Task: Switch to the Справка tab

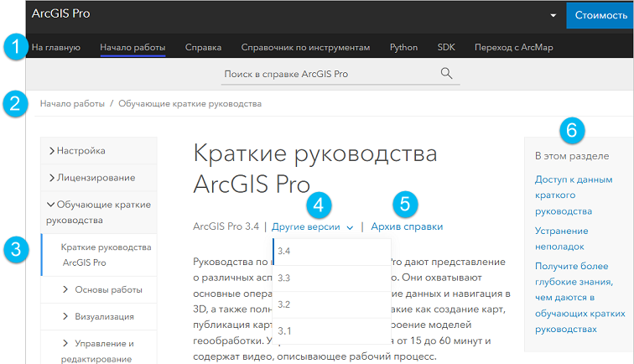Action: click(x=204, y=47)
